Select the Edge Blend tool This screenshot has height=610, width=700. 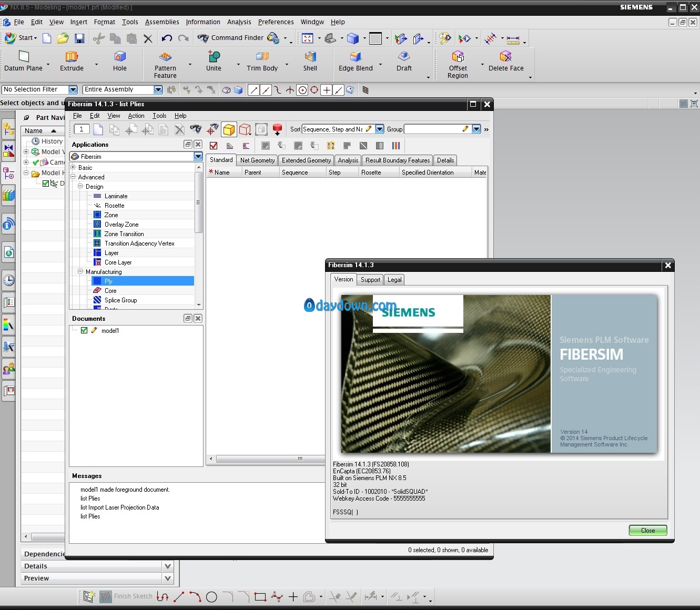[x=356, y=61]
